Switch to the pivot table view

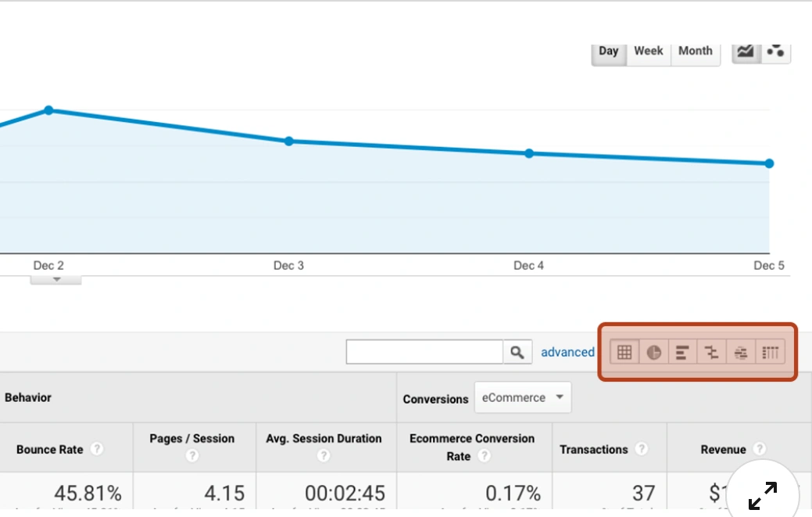click(x=769, y=352)
